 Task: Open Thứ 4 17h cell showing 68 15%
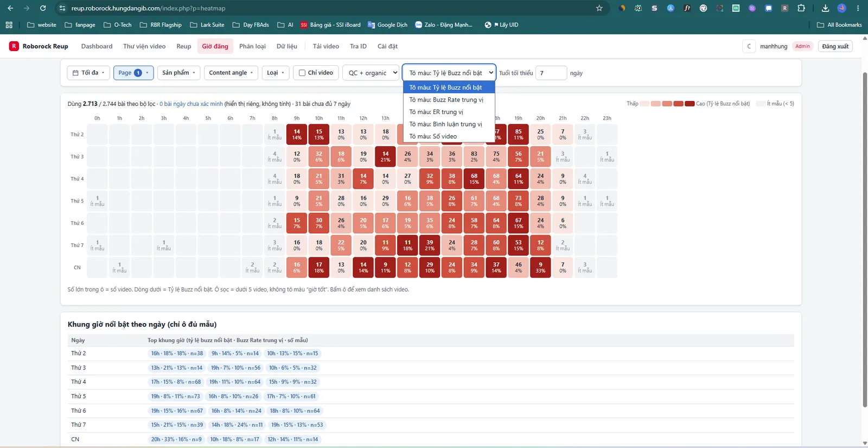point(474,179)
